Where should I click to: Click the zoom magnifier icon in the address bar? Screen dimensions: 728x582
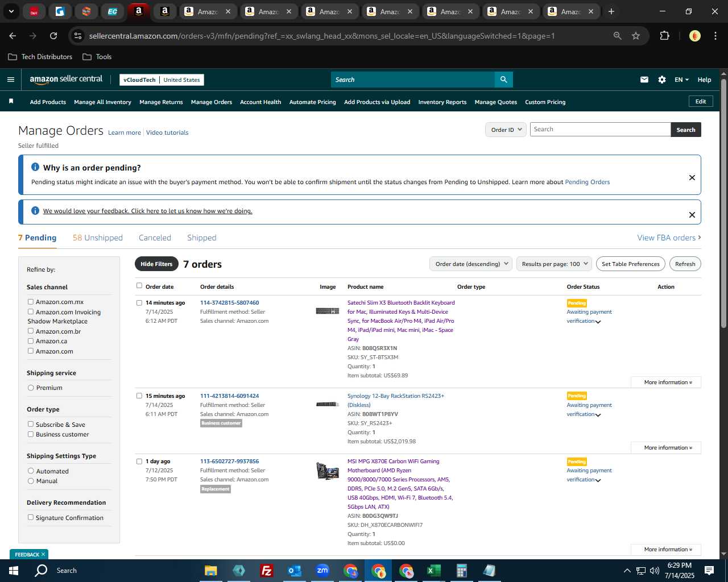[x=617, y=36]
